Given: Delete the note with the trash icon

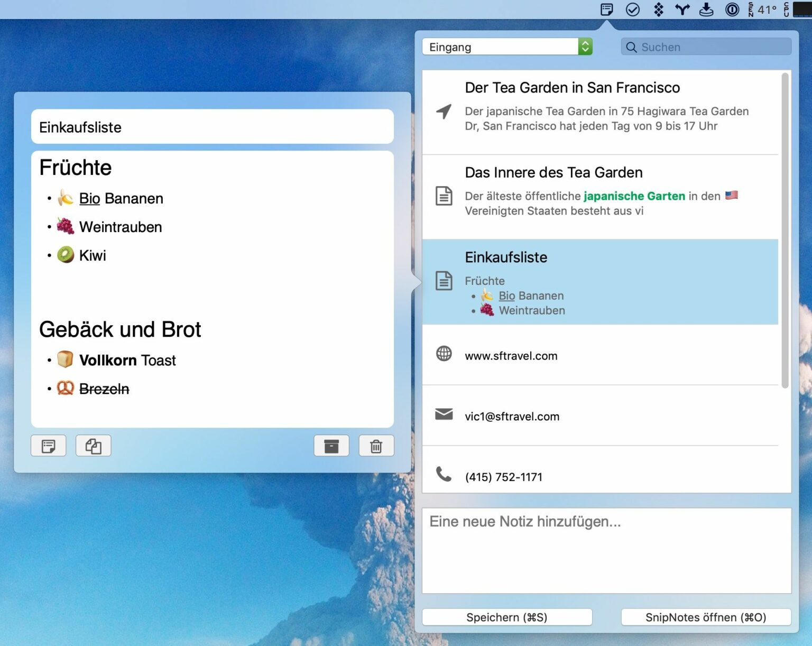Looking at the screenshot, I should [x=376, y=446].
